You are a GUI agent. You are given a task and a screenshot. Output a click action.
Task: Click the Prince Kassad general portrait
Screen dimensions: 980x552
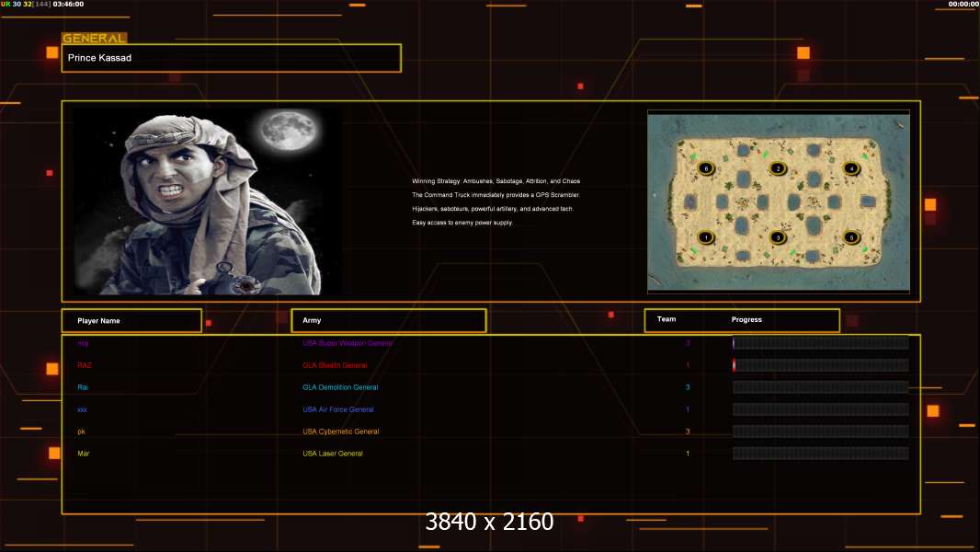click(208, 201)
